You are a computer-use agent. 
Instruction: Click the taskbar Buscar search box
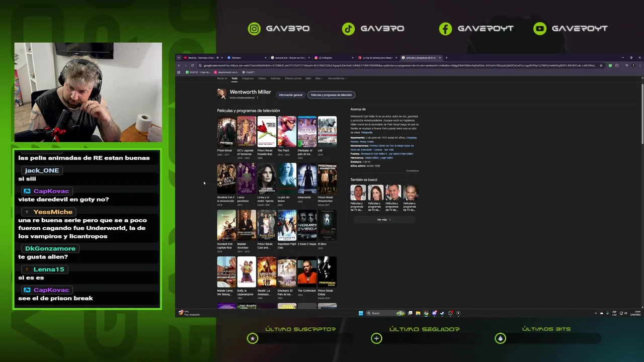click(x=385, y=313)
